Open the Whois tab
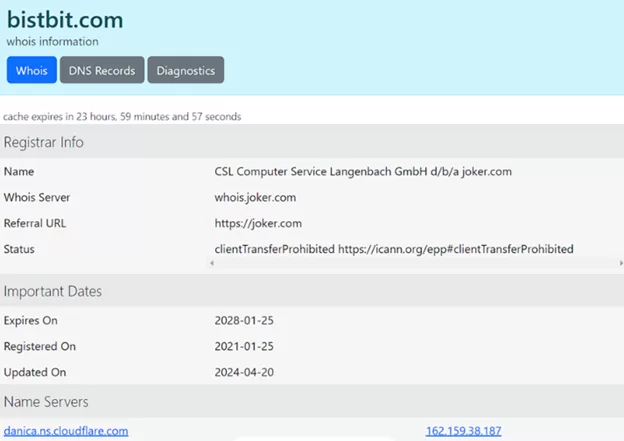The width and height of the screenshot is (624, 441). tap(32, 70)
